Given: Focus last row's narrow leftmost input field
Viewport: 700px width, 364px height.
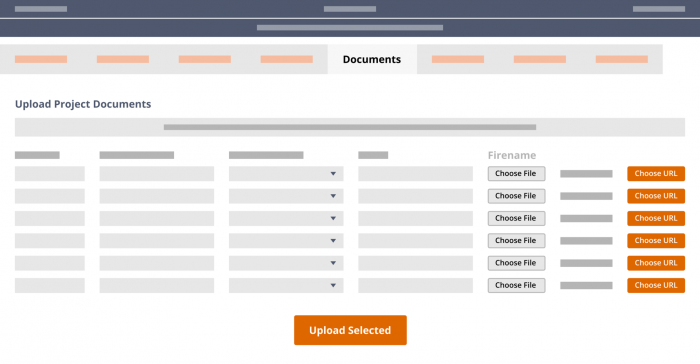Looking at the screenshot, I should (50, 285).
